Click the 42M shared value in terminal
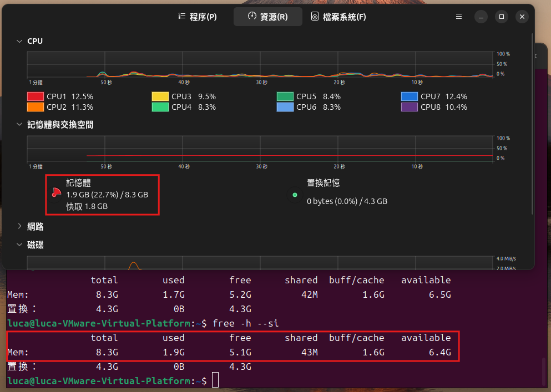This screenshot has height=392, width=551. (310, 294)
